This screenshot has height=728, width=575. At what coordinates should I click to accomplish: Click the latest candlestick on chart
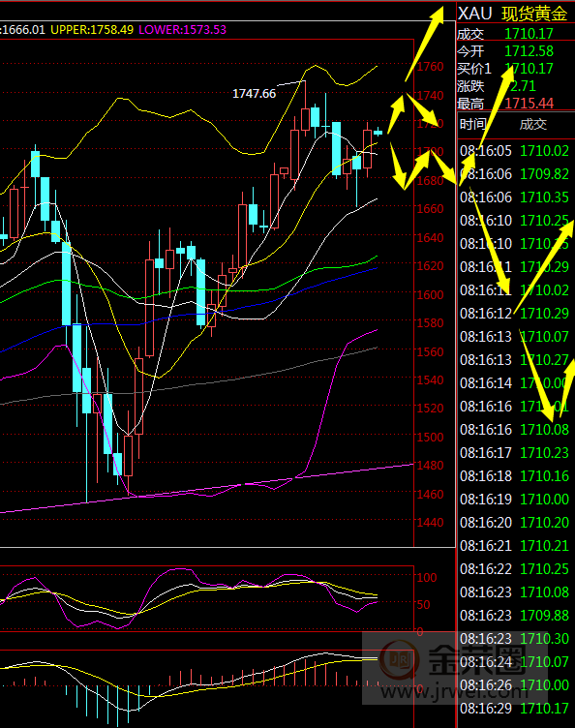[378, 133]
